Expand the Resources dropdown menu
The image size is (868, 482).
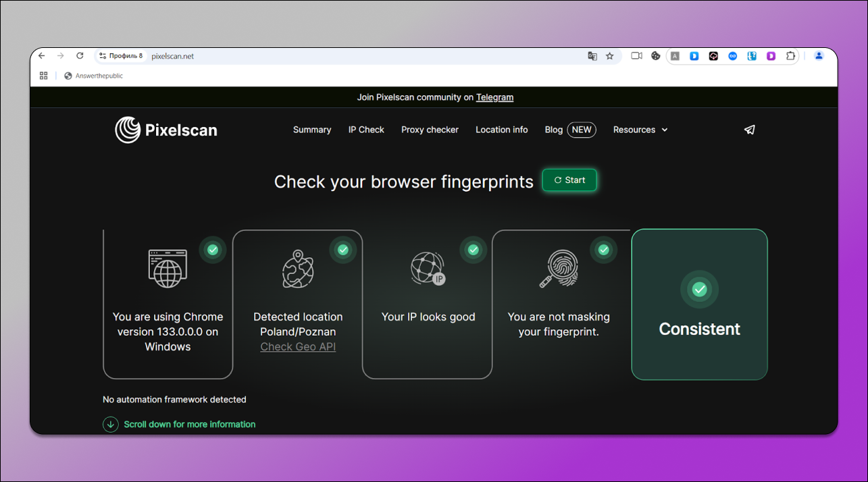(640, 130)
